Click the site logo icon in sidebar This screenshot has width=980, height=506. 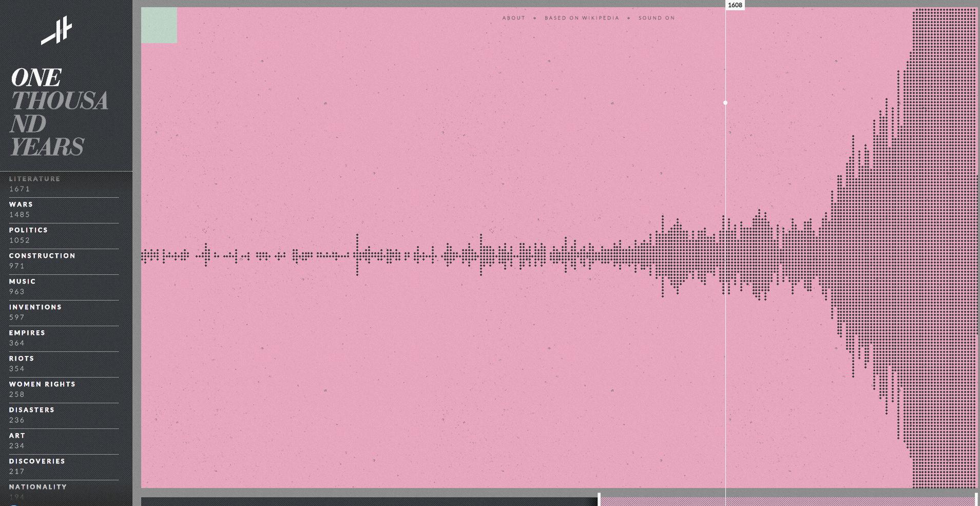tap(56, 31)
